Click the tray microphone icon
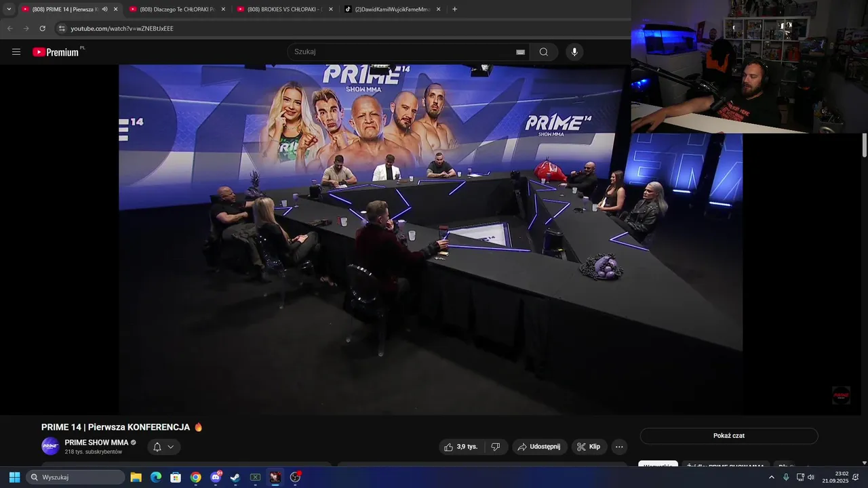 [x=786, y=477]
